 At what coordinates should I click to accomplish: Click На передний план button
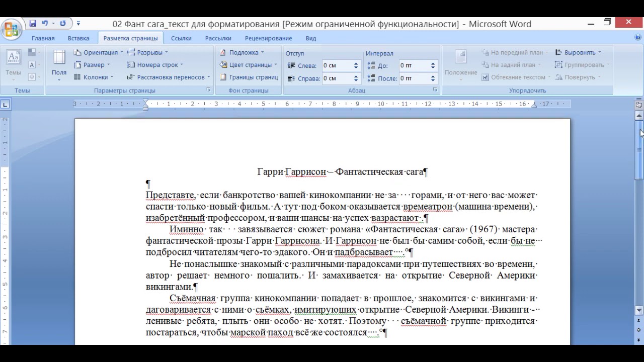tap(515, 52)
